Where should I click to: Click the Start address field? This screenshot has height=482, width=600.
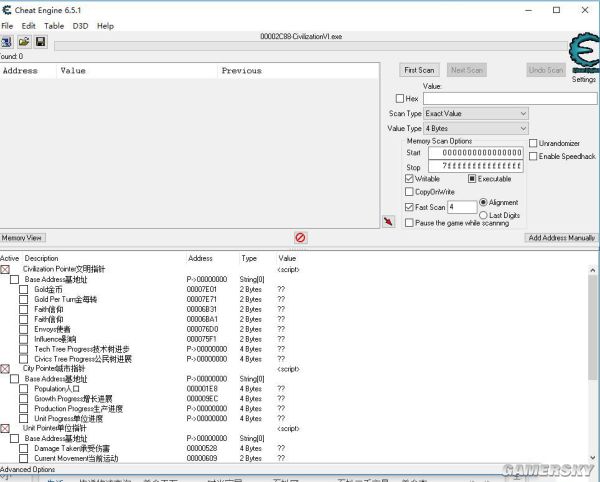476,153
